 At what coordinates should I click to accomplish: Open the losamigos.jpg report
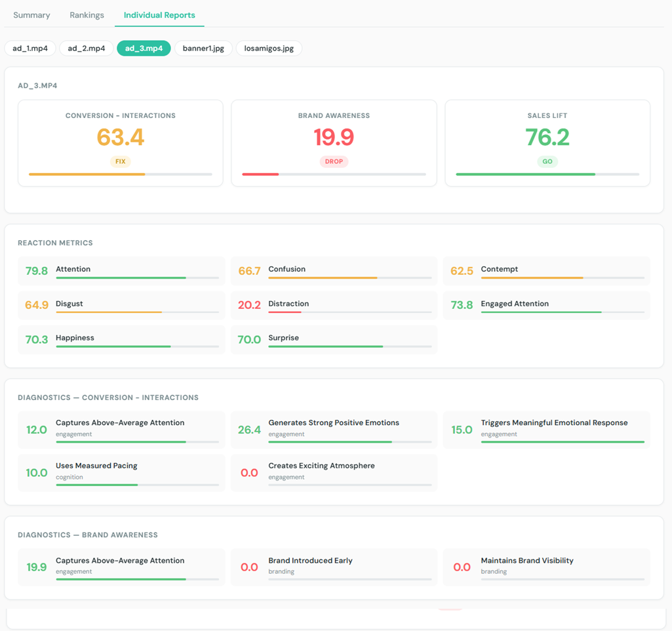pos(269,49)
